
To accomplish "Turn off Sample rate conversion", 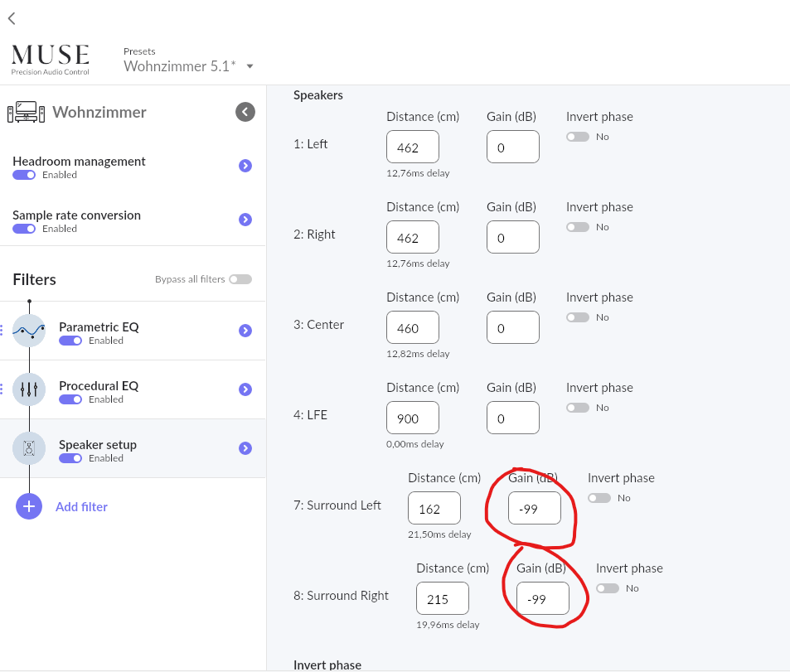I will click(x=24, y=229).
